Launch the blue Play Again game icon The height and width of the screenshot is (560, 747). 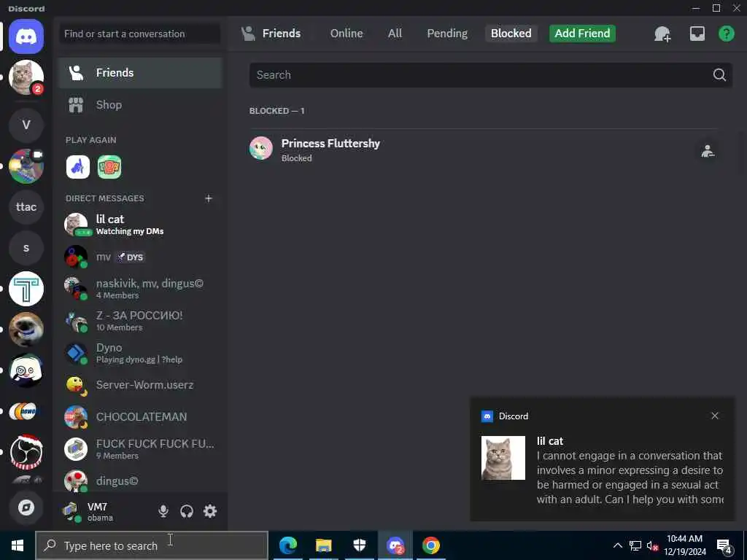pos(77,167)
